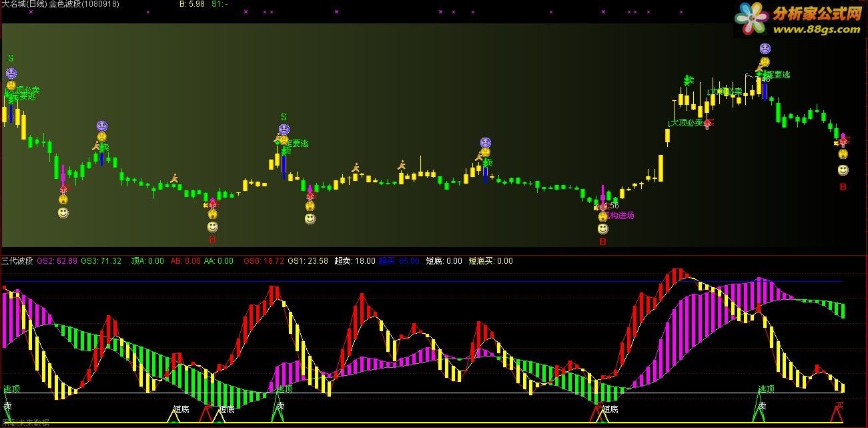Click the B: 5.98 value in header
Screen dimensions: 868x428
[192, 4]
